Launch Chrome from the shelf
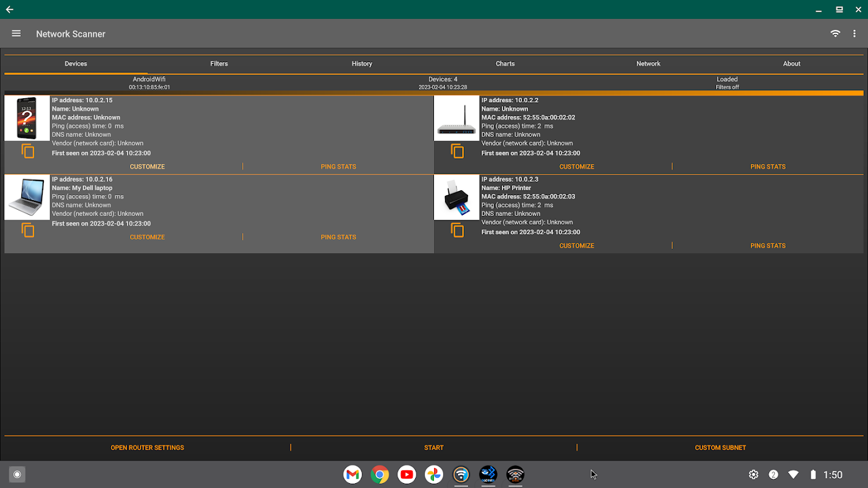The width and height of the screenshot is (868, 488). click(380, 475)
